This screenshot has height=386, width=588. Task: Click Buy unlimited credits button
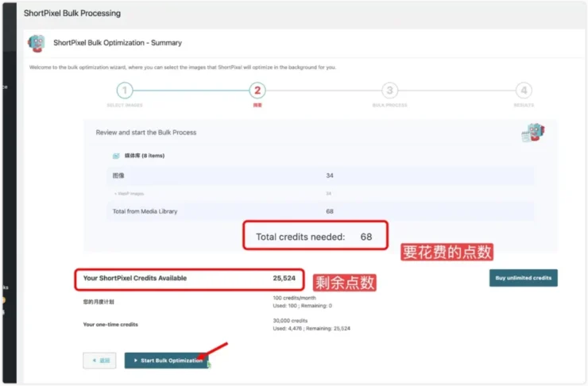click(523, 278)
